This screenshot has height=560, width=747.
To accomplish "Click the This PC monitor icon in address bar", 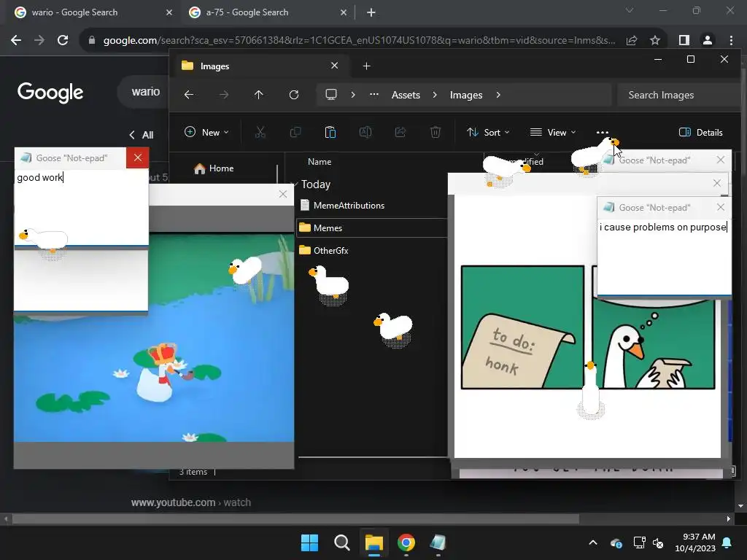I will [331, 94].
